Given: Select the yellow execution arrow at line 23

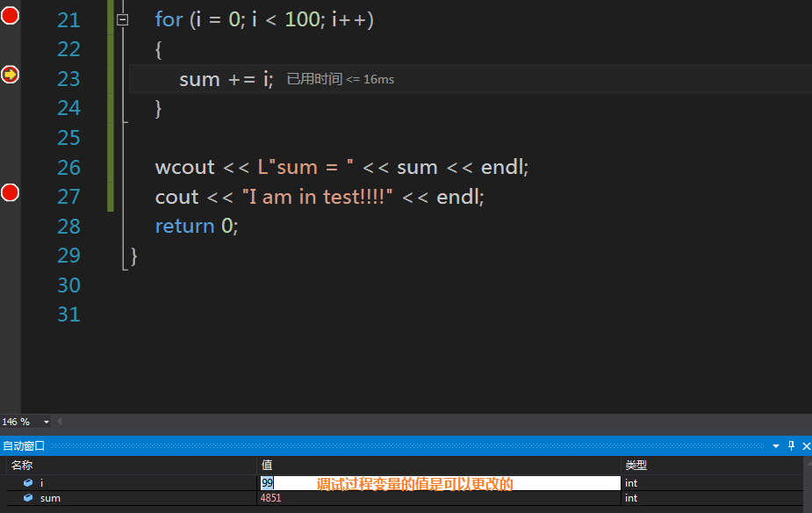Looking at the screenshot, I should [x=10, y=75].
